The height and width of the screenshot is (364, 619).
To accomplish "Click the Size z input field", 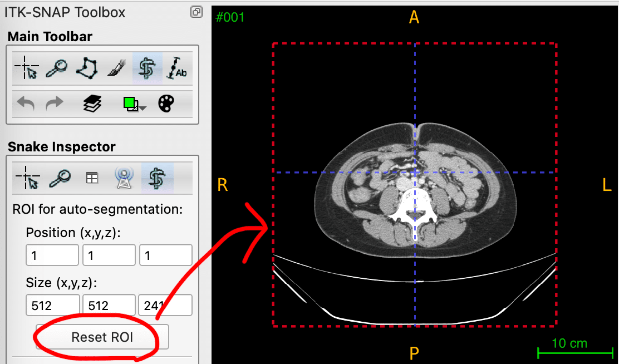I will [165, 305].
